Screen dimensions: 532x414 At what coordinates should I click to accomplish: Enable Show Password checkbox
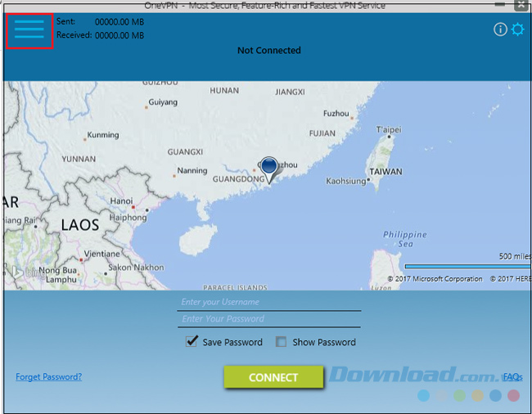pos(281,341)
